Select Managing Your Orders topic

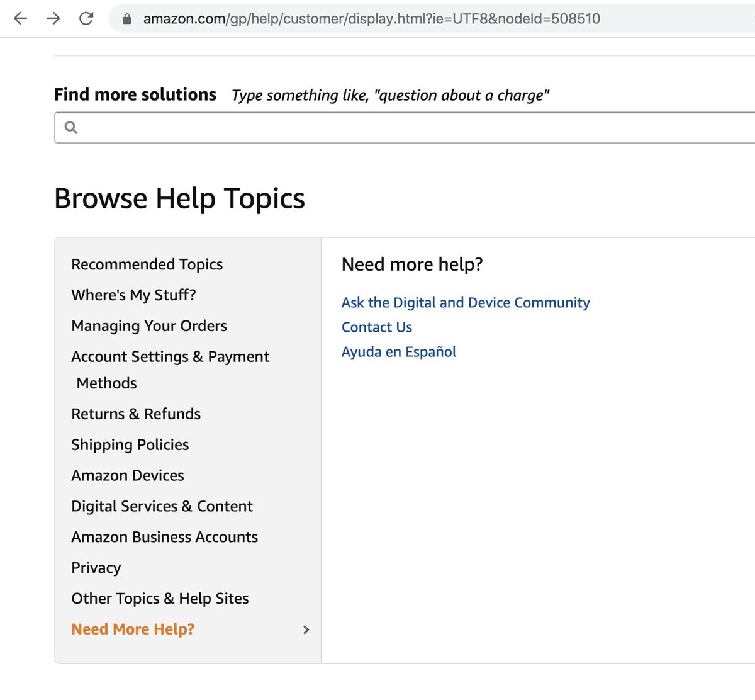click(x=149, y=326)
